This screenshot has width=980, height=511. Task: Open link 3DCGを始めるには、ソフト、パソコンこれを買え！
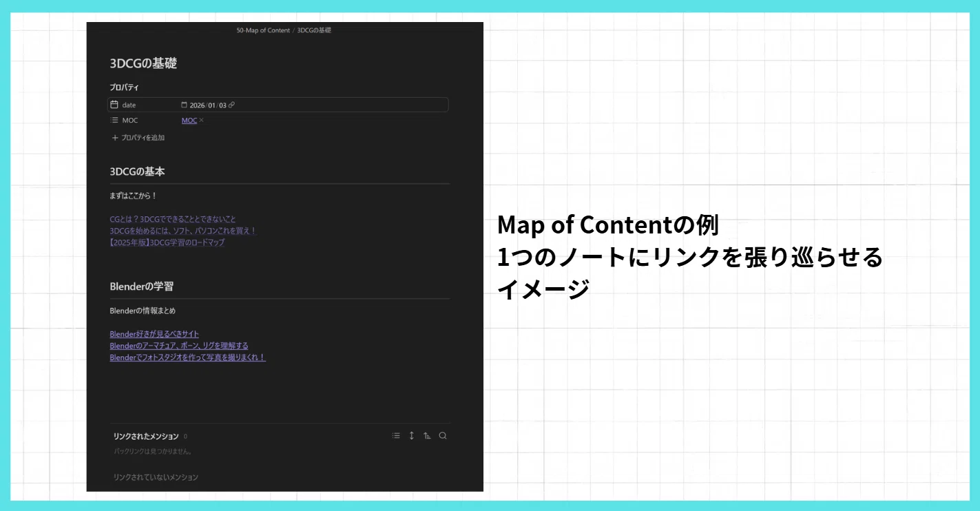(x=183, y=231)
